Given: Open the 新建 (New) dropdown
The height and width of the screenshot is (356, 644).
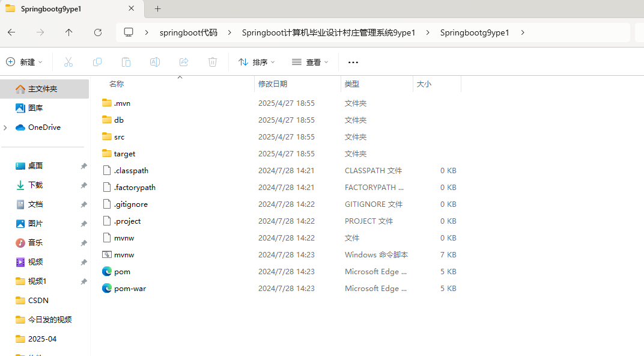Looking at the screenshot, I should tap(24, 62).
